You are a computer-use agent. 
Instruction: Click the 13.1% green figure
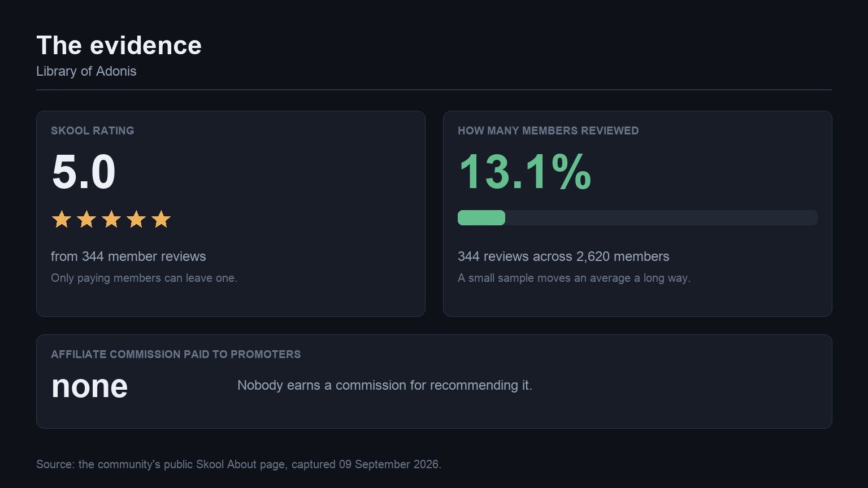(525, 172)
